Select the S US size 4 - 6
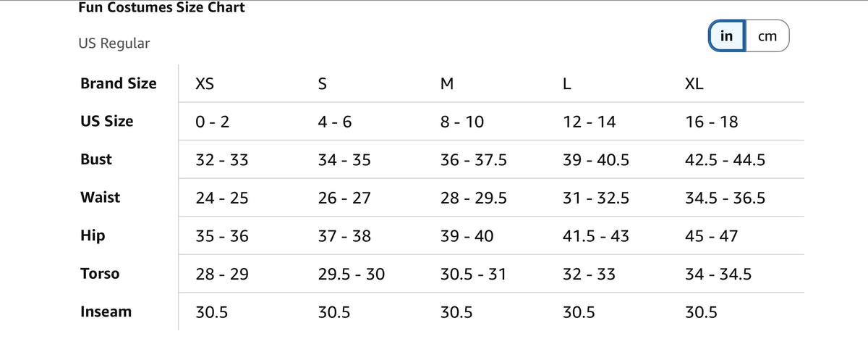 [x=335, y=122]
